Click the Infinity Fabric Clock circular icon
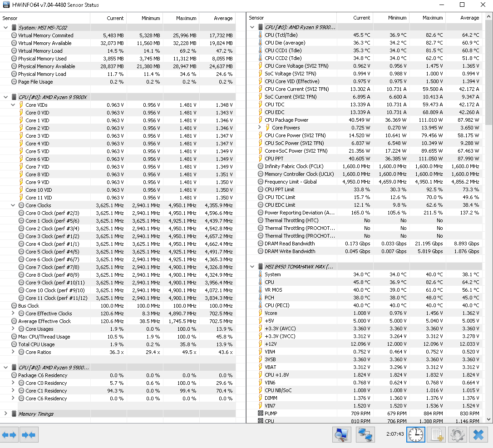493x448 pixels. pyautogui.click(x=260, y=166)
